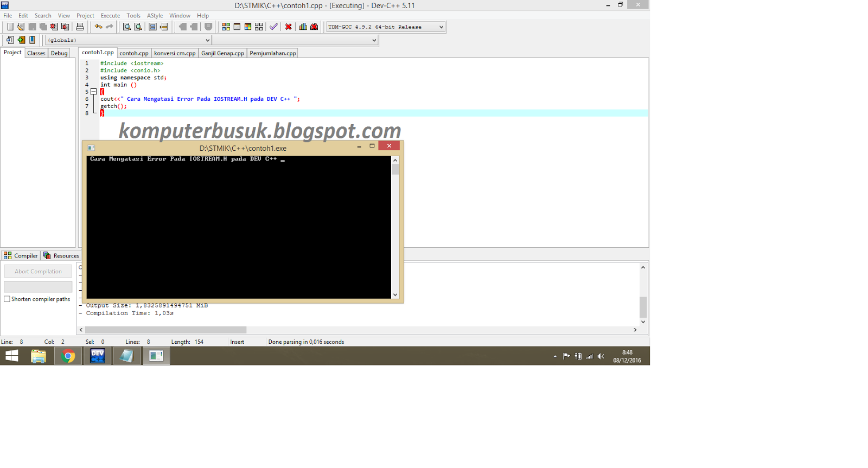Click the Close All toolbar icon
Image resolution: width=868 pixels, height=468 pixels.
tap(65, 27)
